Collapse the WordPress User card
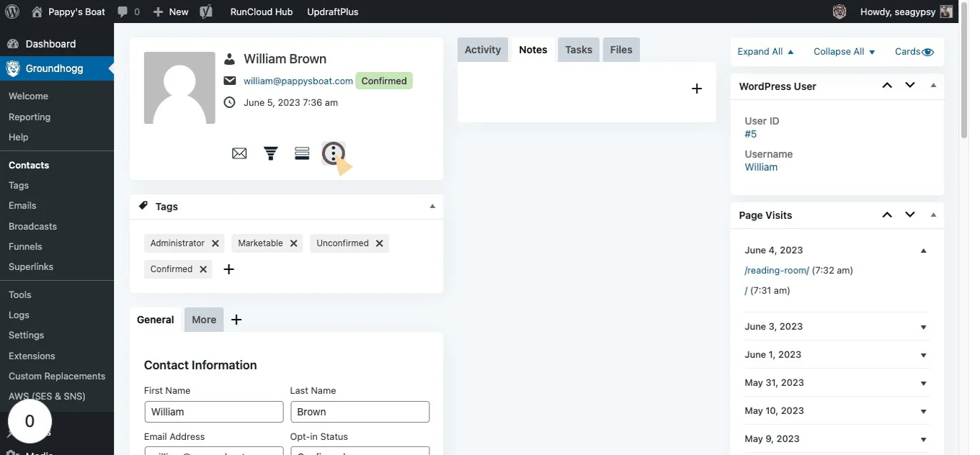This screenshot has width=980, height=455. click(x=933, y=86)
